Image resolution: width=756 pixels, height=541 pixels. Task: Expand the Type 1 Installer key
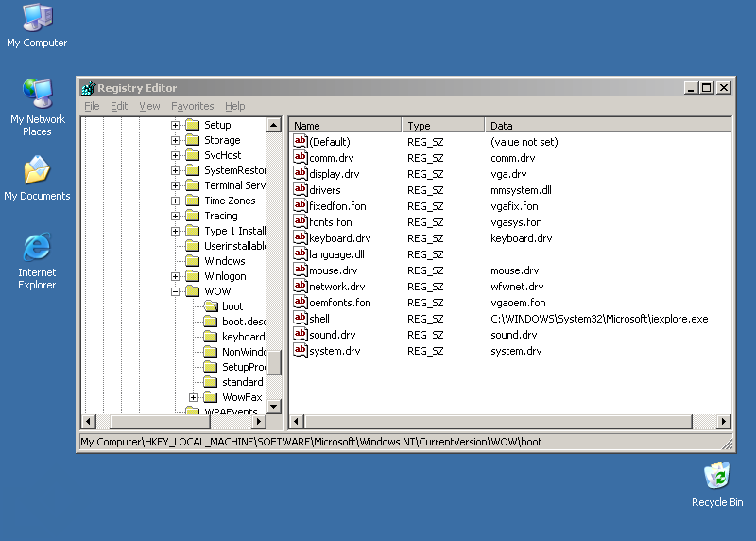pos(175,231)
